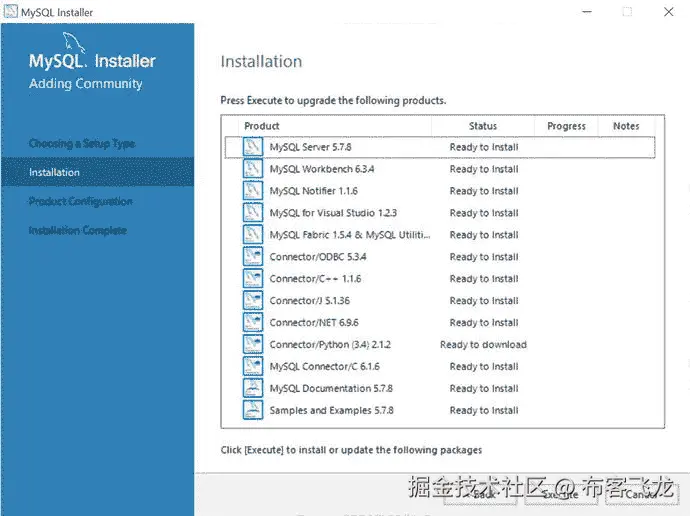Minimize the MySQL Installer window

pos(587,12)
